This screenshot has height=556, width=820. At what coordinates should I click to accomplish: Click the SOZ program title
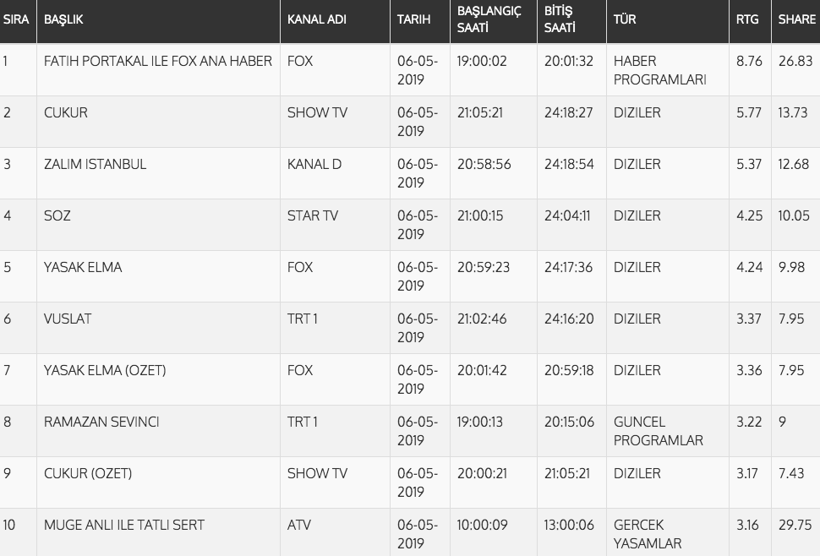click(x=57, y=215)
